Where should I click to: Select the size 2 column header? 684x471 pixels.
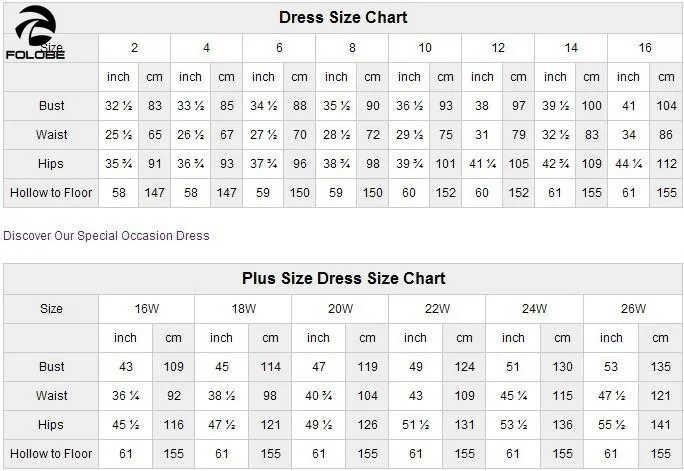pyautogui.click(x=134, y=48)
